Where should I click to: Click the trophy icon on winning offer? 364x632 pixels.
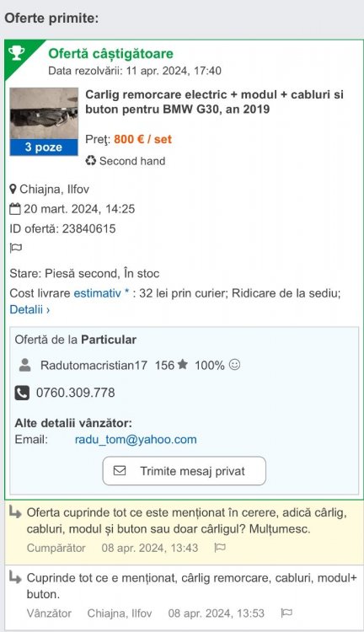tap(17, 52)
